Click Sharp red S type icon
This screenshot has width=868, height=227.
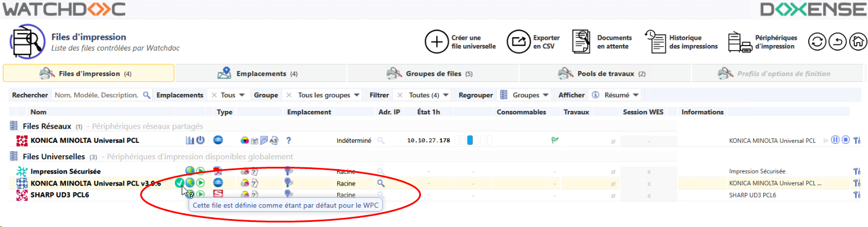(218, 195)
